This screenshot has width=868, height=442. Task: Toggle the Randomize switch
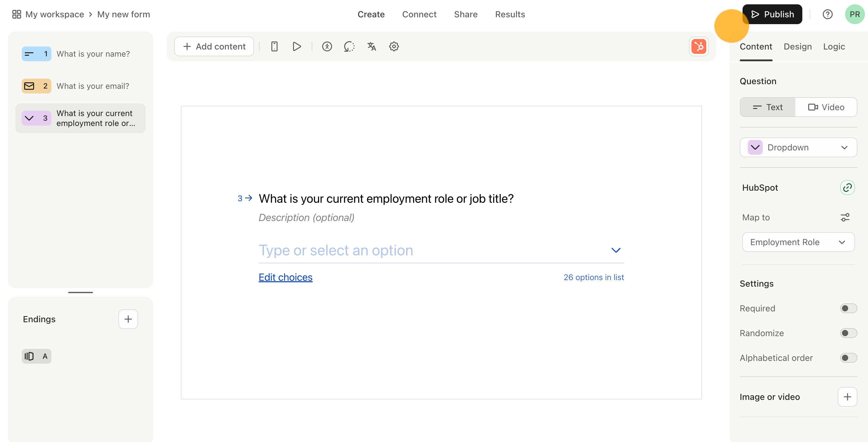[848, 333]
